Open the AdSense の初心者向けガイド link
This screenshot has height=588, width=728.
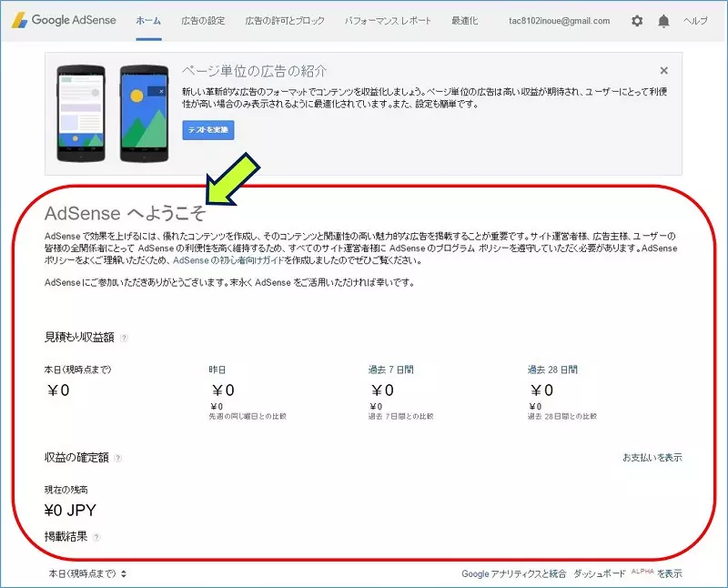pos(228,260)
